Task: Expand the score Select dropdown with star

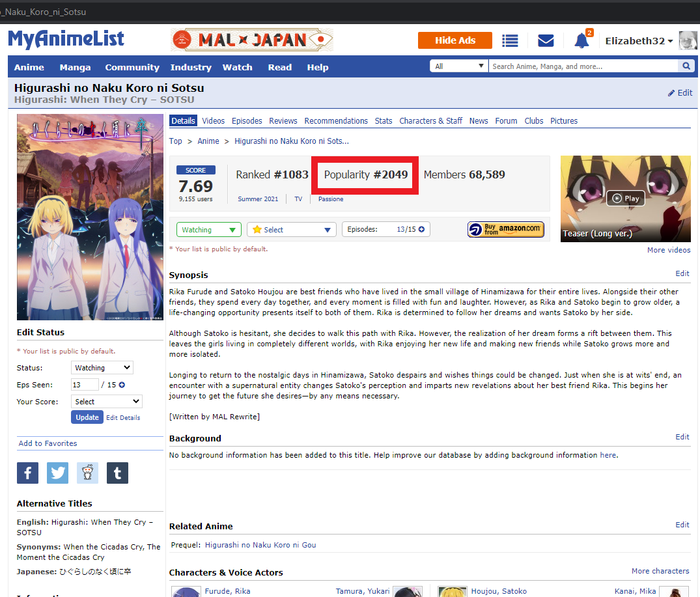Action: 291,230
